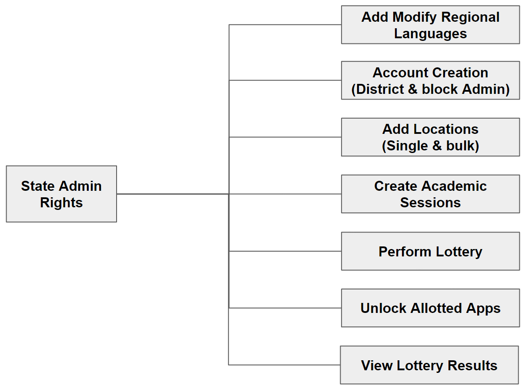Image resolution: width=532 pixels, height=392 pixels.
Task: Click the Create Academic Sessions box
Action: pyautogui.click(x=430, y=194)
